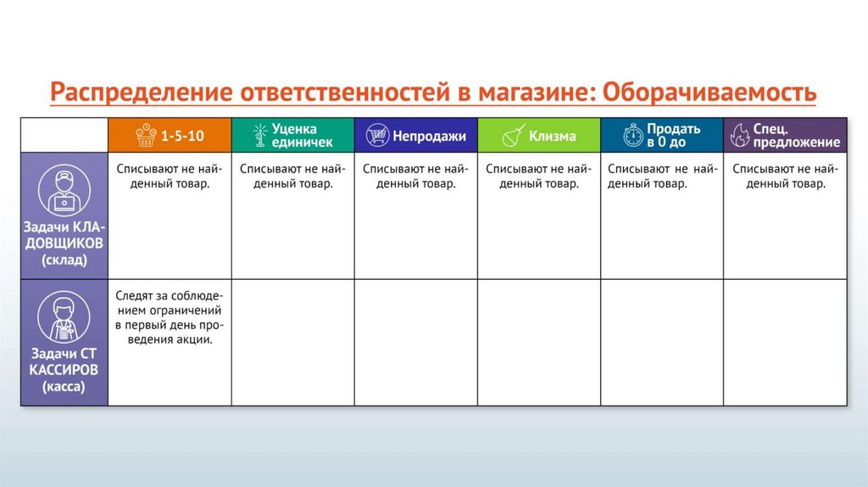Screen dimensions: 868x487
Task: Click the bulb syringe icon beside Клизма
Action: point(513,135)
